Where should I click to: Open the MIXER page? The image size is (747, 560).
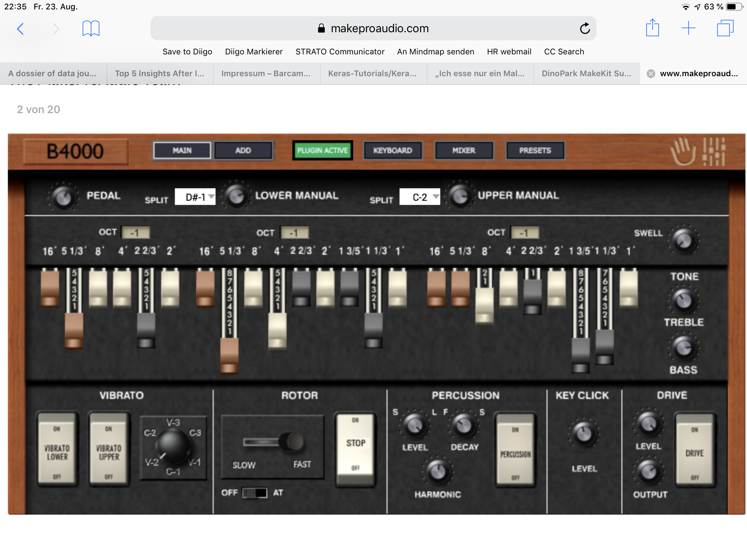tap(464, 150)
